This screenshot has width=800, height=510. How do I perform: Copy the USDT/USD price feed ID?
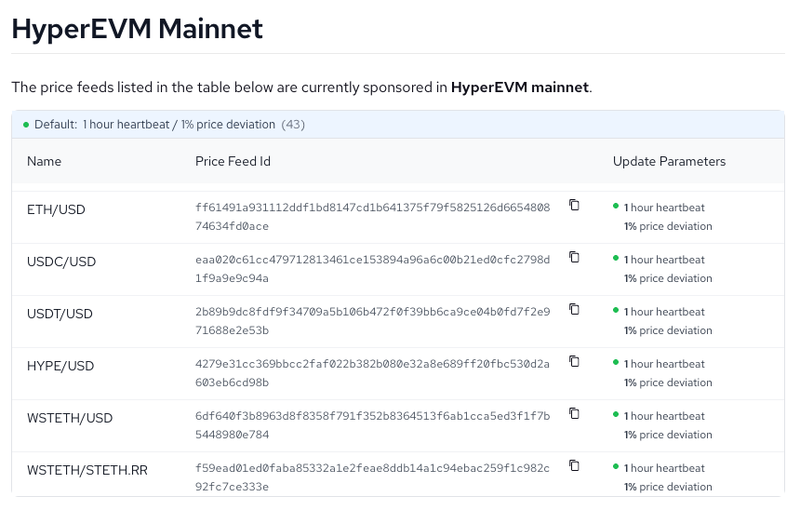pos(574,309)
